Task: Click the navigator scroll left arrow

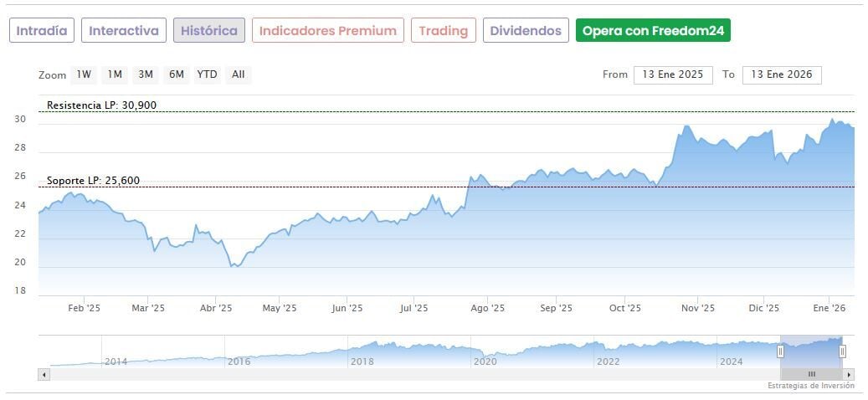Action: [x=44, y=374]
